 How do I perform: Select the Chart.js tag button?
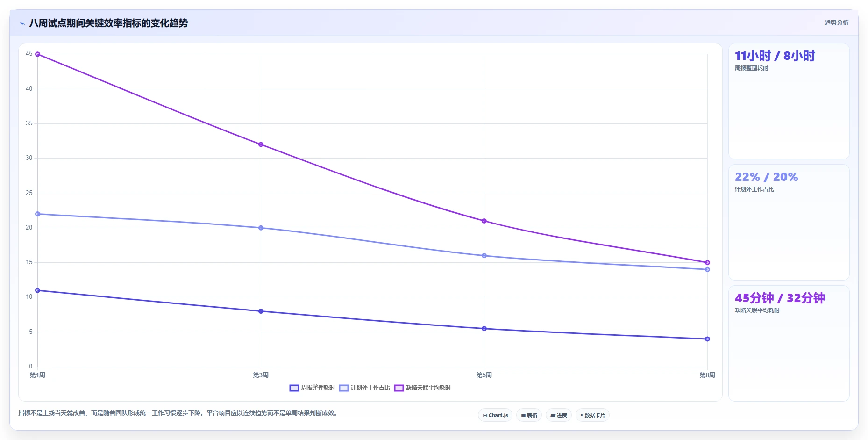click(x=495, y=415)
